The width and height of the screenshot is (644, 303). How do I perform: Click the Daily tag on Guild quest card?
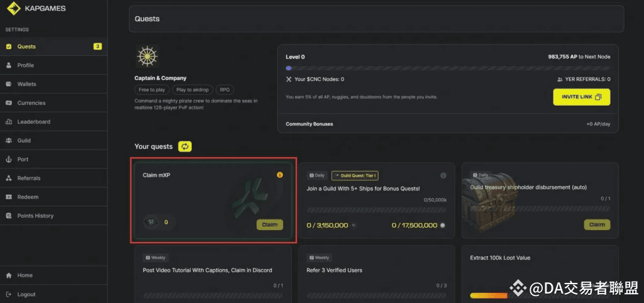[317, 175]
